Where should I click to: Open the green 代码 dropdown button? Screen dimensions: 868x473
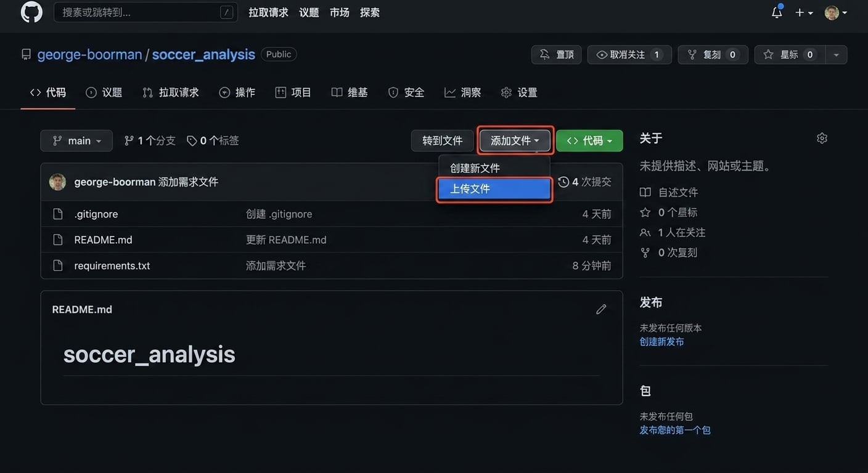tap(589, 140)
